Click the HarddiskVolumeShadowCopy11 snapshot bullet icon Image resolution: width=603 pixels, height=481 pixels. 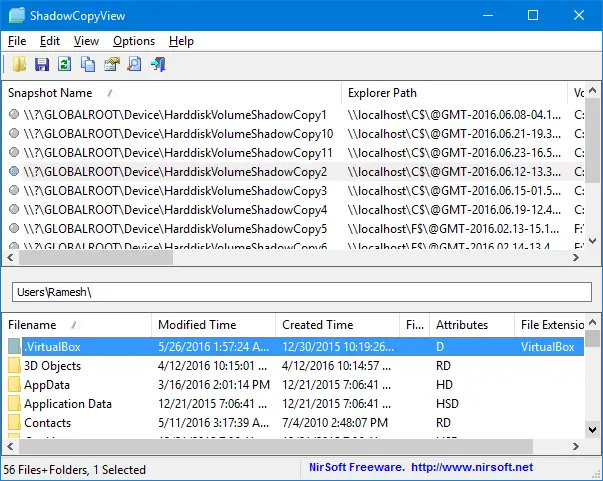click(x=14, y=152)
